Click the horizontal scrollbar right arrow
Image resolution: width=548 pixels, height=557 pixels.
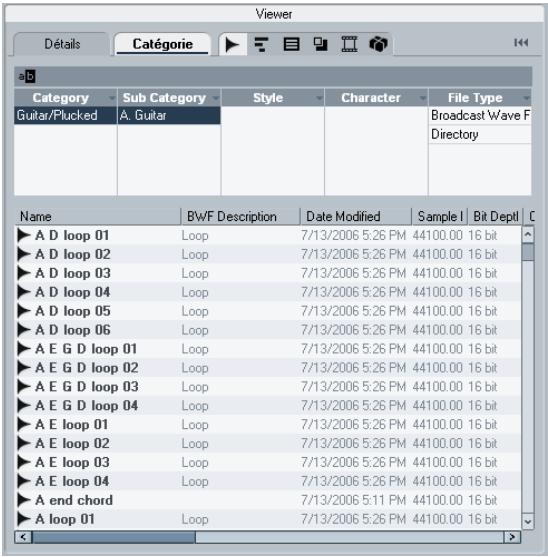[x=512, y=537]
